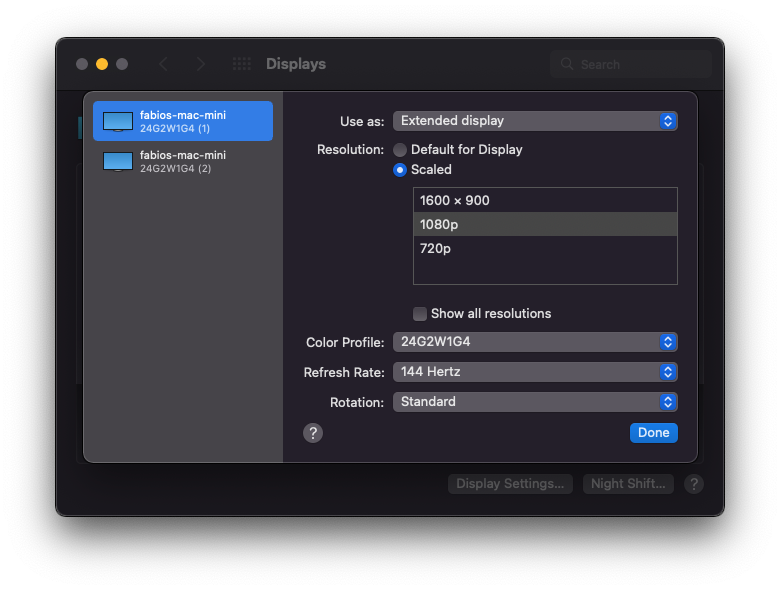Click the Night Shift button
This screenshot has height=590, width=780.
click(x=628, y=484)
